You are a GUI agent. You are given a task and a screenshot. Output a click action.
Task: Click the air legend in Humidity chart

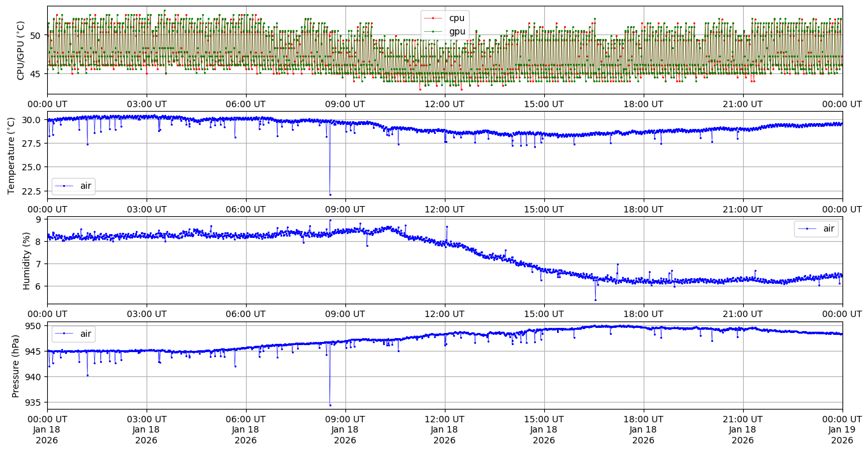[816, 228]
